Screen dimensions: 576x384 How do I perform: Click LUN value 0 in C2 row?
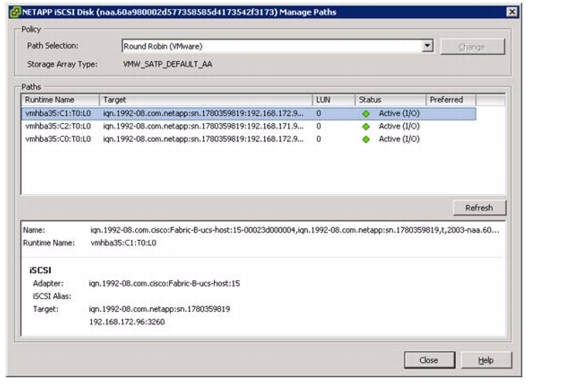(318, 126)
